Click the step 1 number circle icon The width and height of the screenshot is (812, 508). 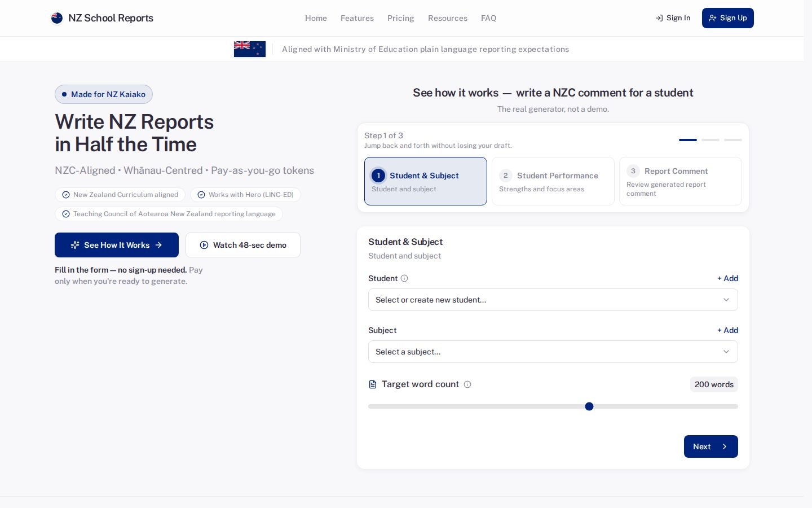[378, 176]
